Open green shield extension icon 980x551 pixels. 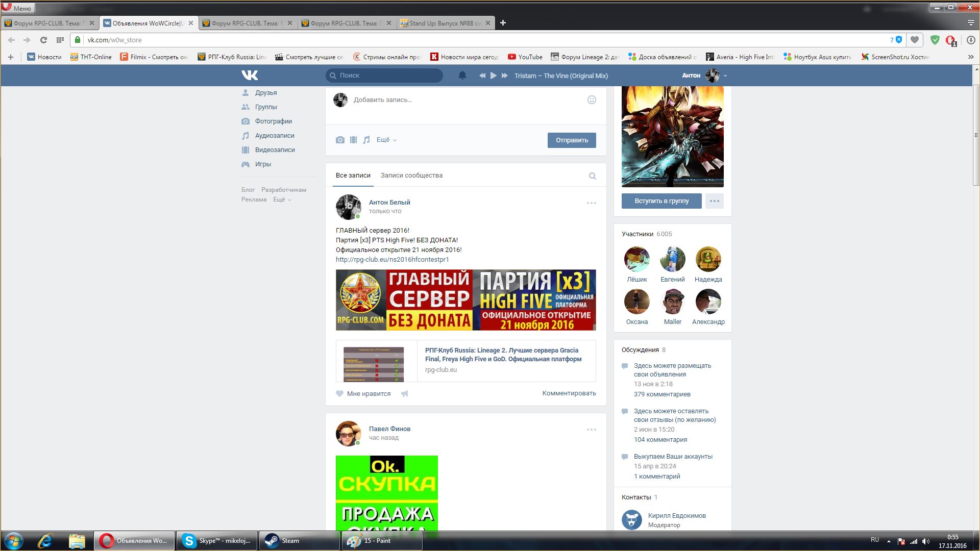[935, 40]
